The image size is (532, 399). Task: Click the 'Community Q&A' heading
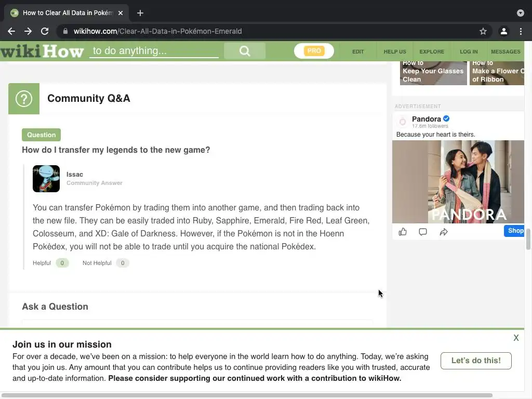[x=88, y=98]
